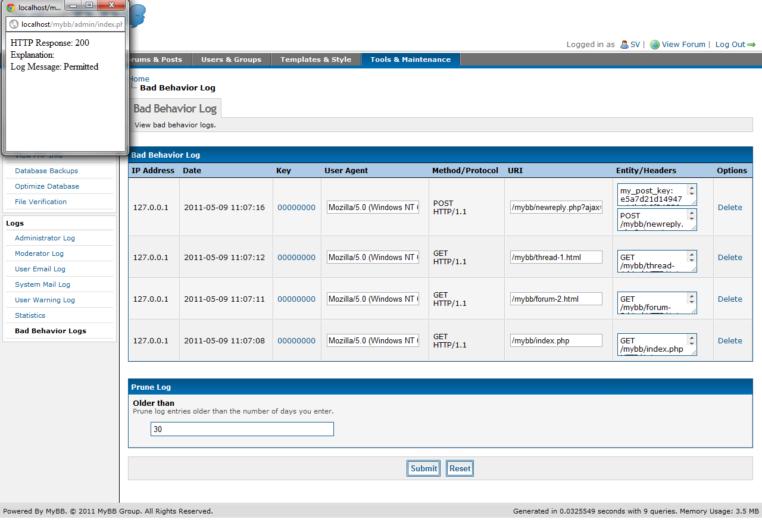Click the green arrow icon after Log Out
This screenshot has width=762, height=532.
tap(751, 45)
